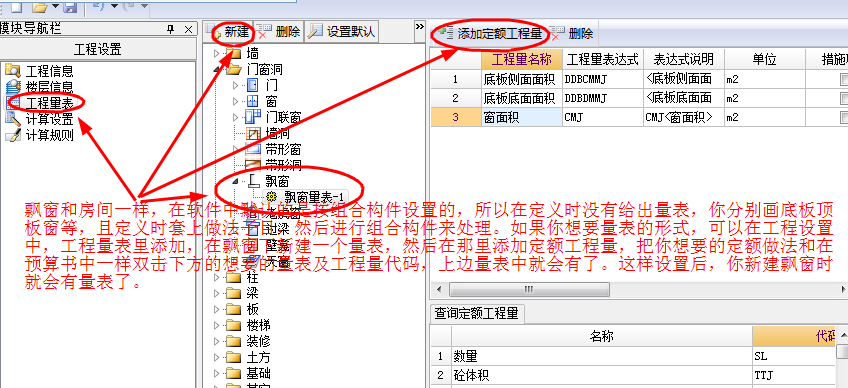The width and height of the screenshot is (848, 388).
Task: Click the 新建 button above the tree
Action: 231,32
